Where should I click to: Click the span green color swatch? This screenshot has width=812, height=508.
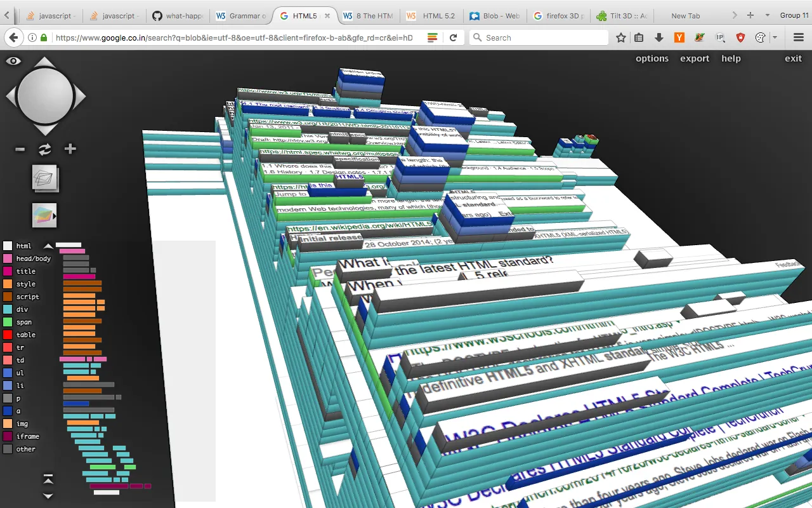(x=8, y=322)
